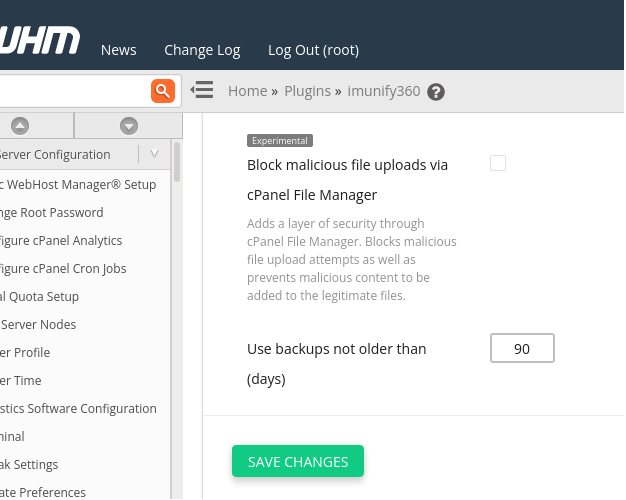Click the backups age days input field

(522, 349)
